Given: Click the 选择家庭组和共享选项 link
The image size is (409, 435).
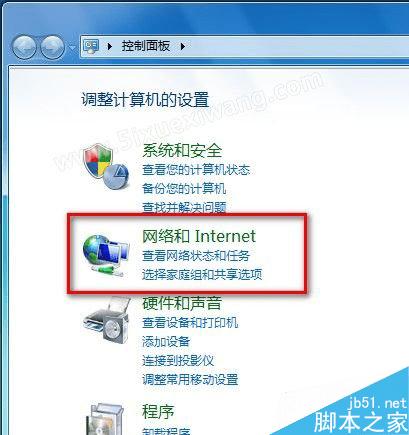Looking at the screenshot, I should (x=202, y=274).
